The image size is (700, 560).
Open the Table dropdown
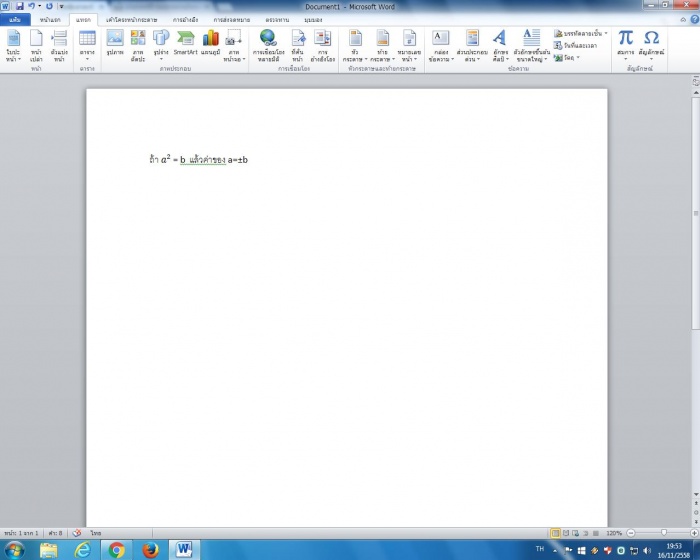click(87, 43)
